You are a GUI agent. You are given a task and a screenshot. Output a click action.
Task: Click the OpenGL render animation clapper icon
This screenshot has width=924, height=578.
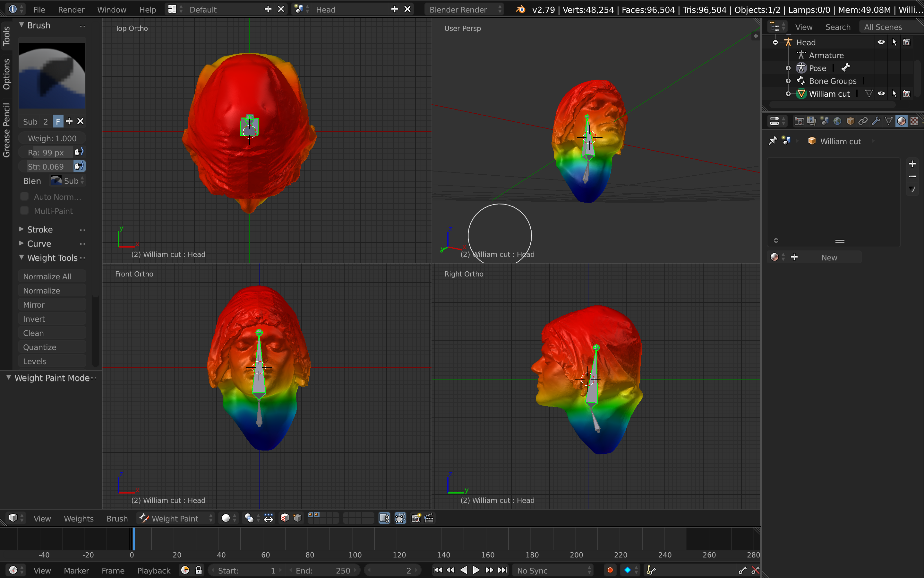pyautogui.click(x=429, y=518)
